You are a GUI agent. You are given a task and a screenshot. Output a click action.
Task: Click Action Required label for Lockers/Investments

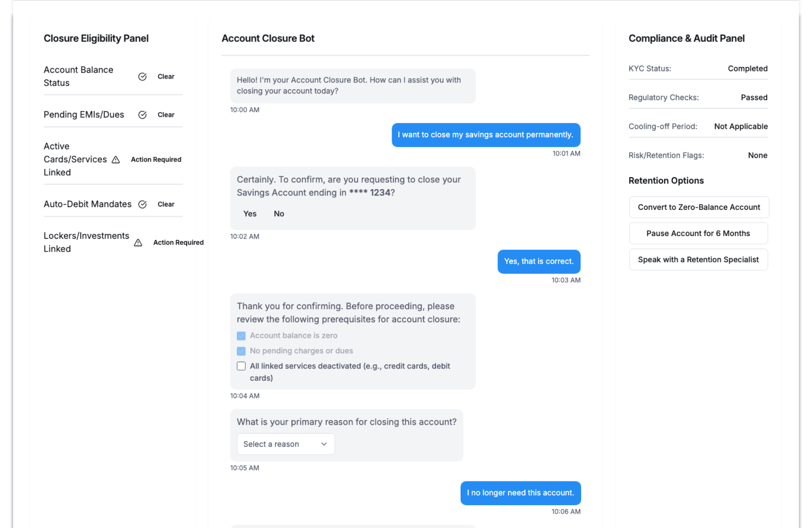pyautogui.click(x=178, y=242)
